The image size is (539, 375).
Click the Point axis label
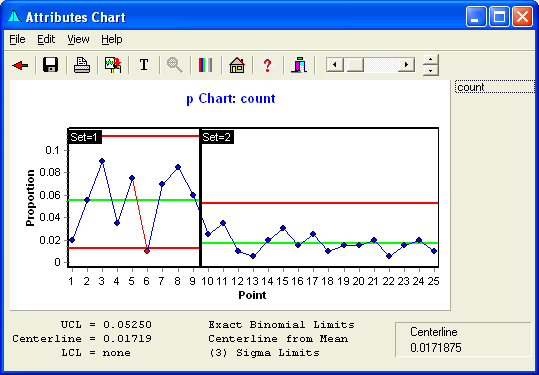click(252, 295)
